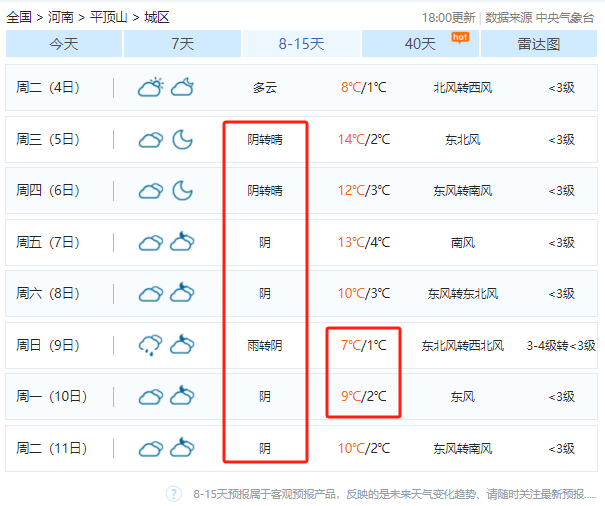
Task: Select the 周六 (8日) date label
Action: (48, 293)
